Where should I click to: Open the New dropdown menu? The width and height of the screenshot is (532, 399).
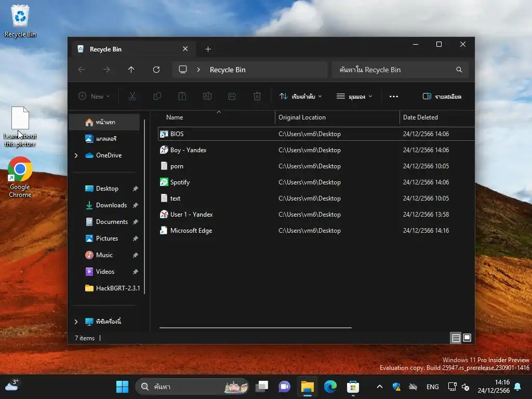point(94,96)
